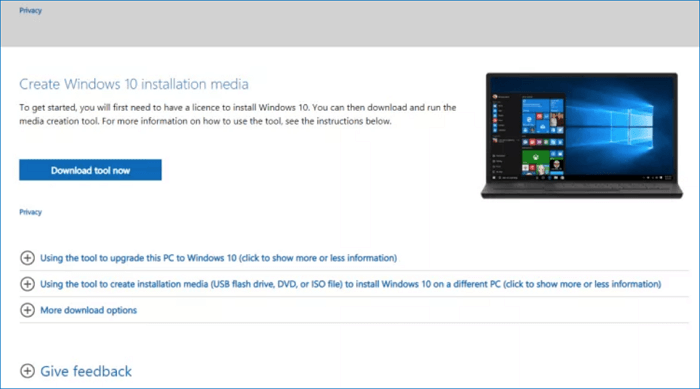
Task: Click the 'Create Windows 10 installation media' heading
Action: tap(133, 84)
